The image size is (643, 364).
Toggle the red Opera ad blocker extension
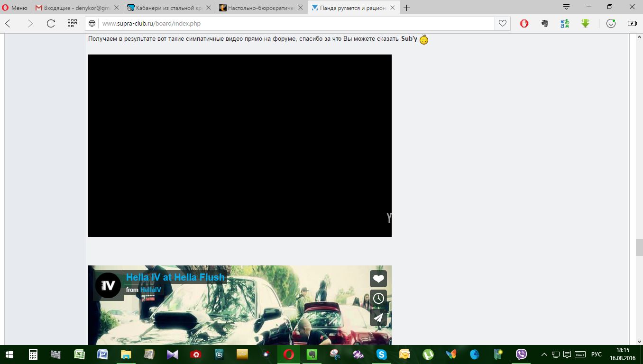(x=524, y=23)
